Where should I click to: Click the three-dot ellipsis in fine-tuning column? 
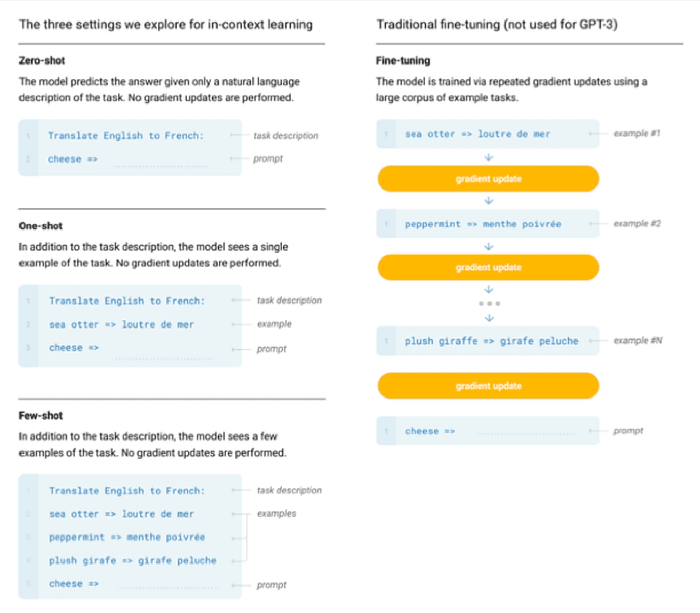point(489,303)
